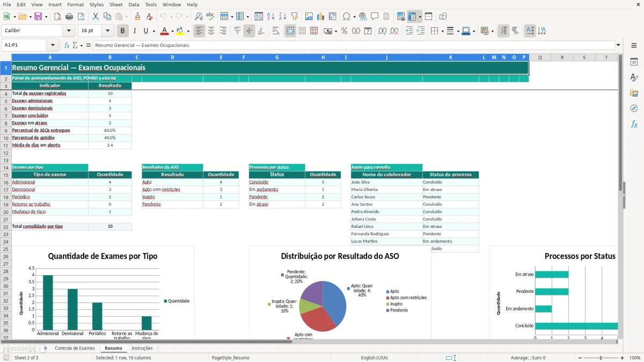Open the Sheet menu
Viewport: 644px width, 362px height.
click(x=116, y=4)
